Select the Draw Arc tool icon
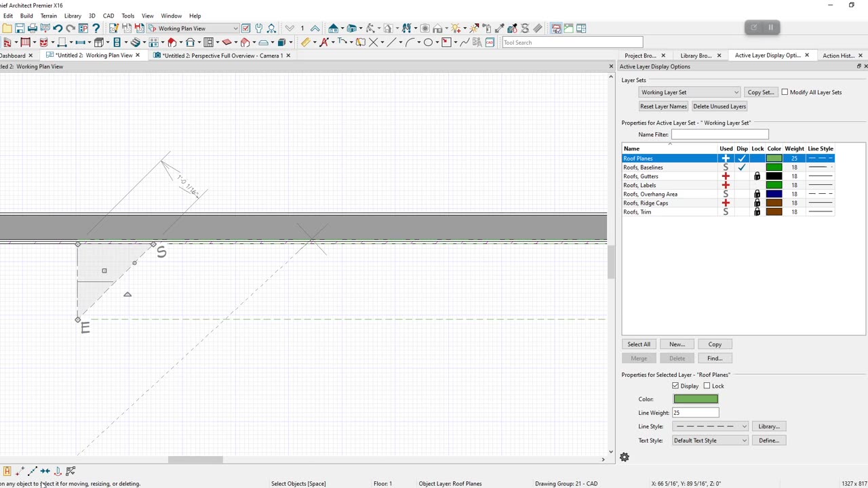Screen dimensions: 868x488 pyautogui.click(x=410, y=42)
